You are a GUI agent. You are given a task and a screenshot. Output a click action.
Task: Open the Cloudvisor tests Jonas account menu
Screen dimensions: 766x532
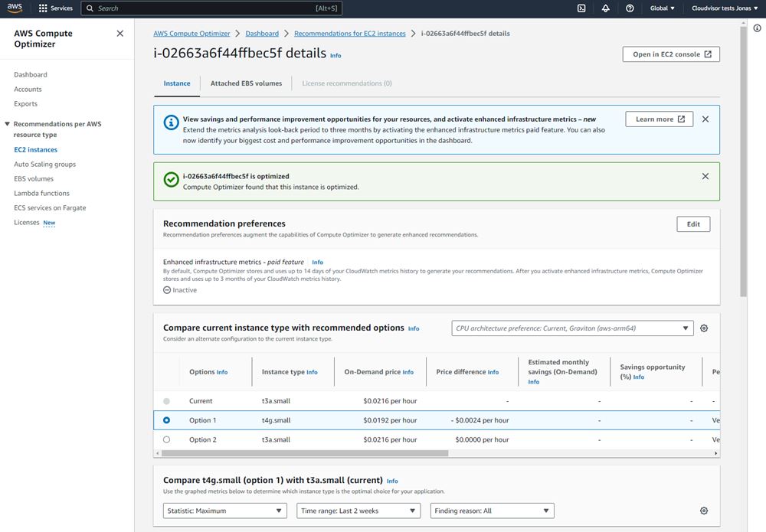coord(725,8)
